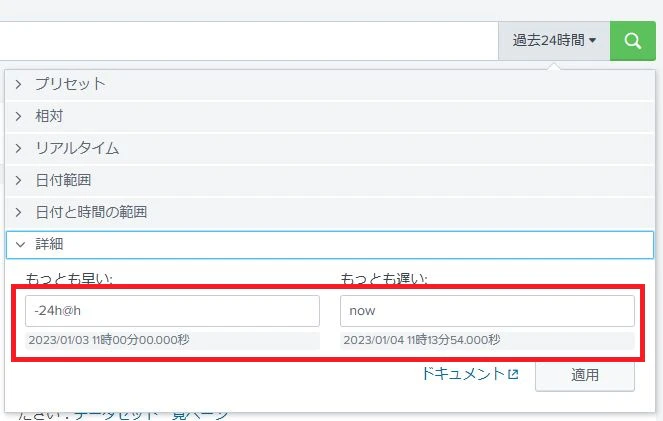Viewport: 663px width, 421px height.
Task: Expand the 相対 section
Action: [x=329, y=116]
